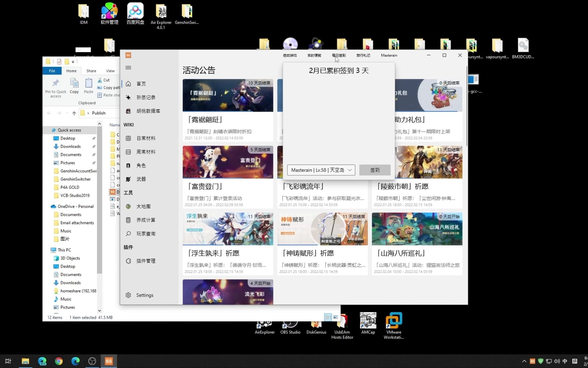Open 实时便笺 realtime notes tab
Viewport: 588px width, 368px height.
314,55
